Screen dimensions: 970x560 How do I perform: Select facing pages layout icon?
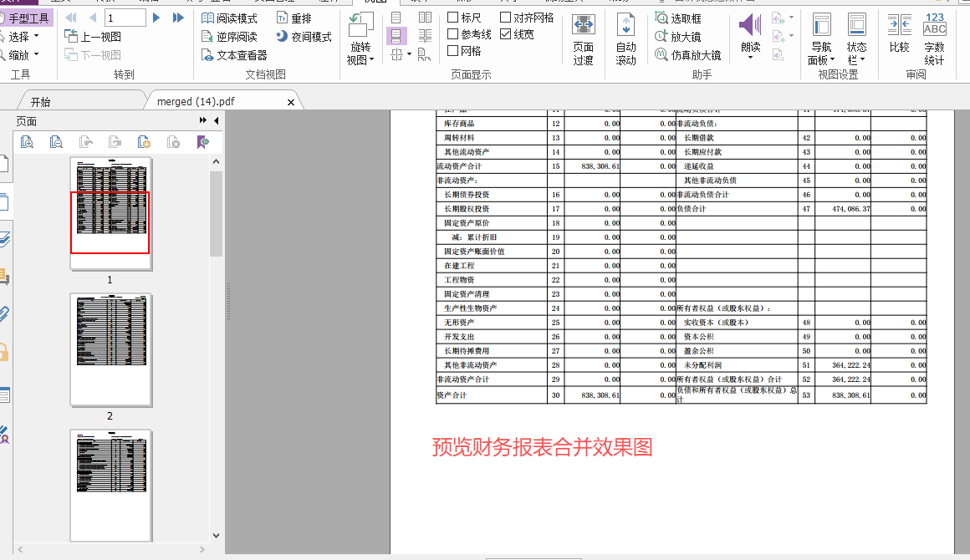(425, 18)
